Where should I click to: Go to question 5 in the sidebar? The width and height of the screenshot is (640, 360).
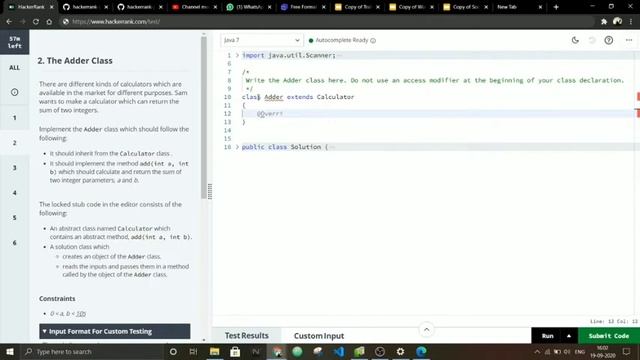tap(14, 218)
